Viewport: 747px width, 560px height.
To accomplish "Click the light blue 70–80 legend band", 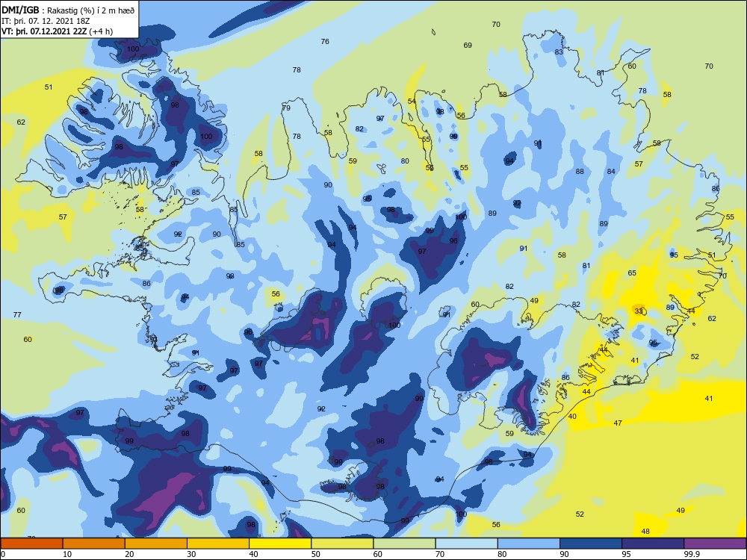I will pyautogui.click(x=466, y=544).
